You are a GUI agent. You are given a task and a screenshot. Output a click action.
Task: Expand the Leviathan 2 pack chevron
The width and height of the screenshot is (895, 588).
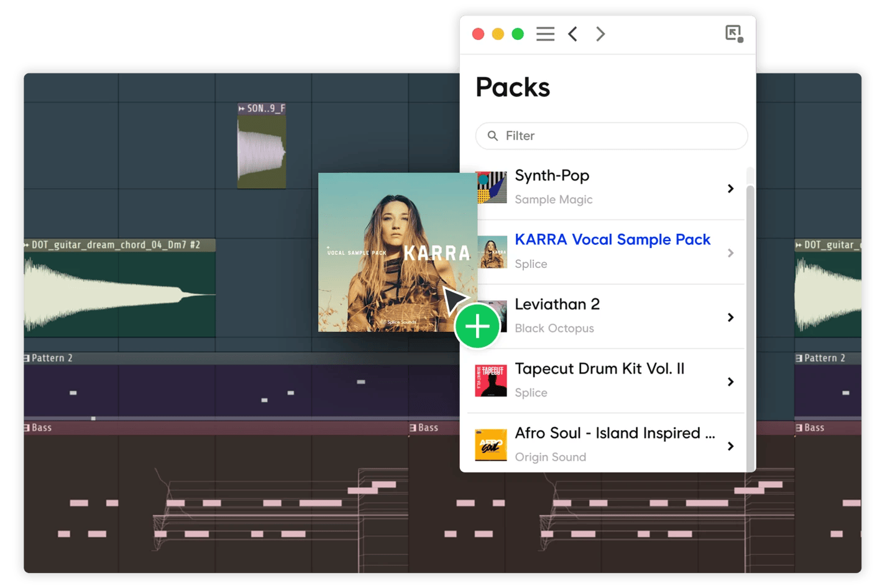(x=730, y=317)
